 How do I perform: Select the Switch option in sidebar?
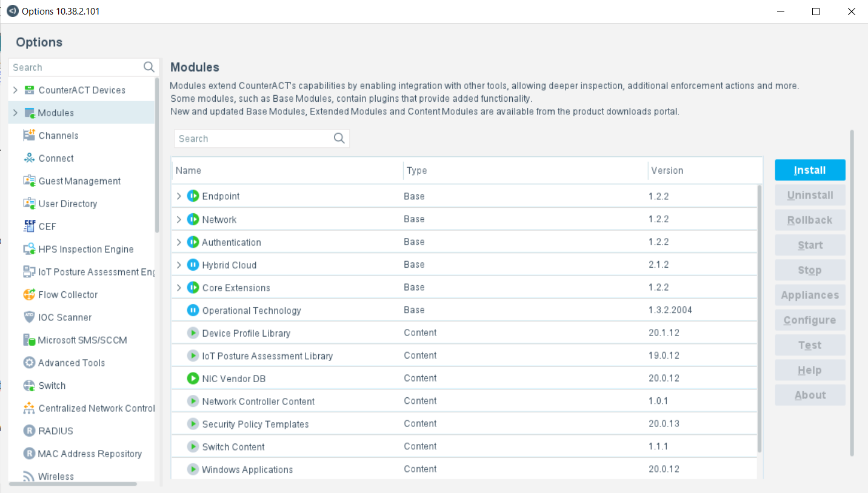pyautogui.click(x=52, y=386)
